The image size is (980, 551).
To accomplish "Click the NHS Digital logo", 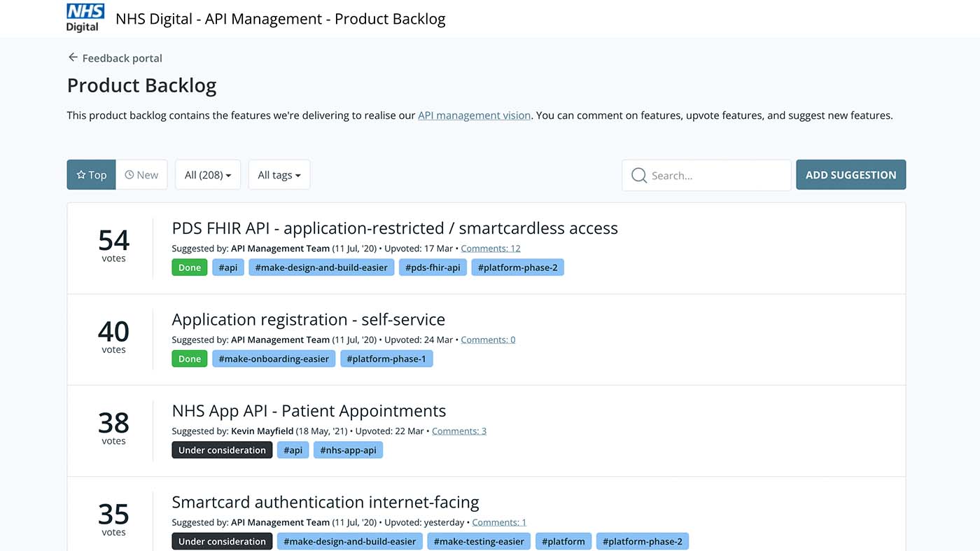I will (x=85, y=18).
